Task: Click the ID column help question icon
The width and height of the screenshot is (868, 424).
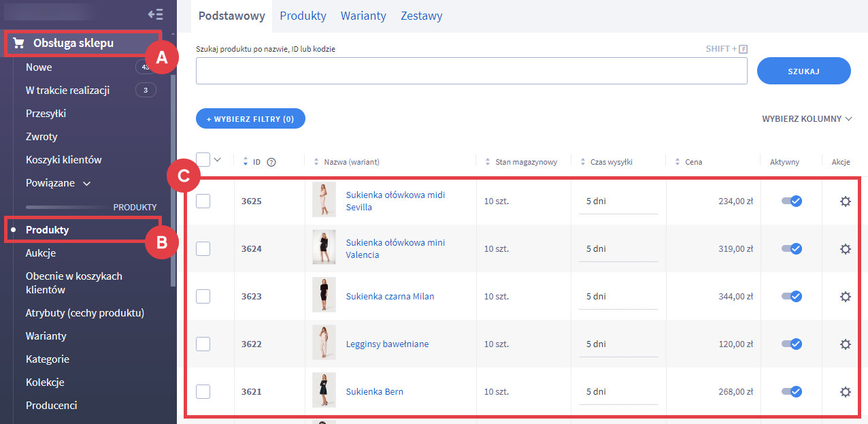Action: 271,162
